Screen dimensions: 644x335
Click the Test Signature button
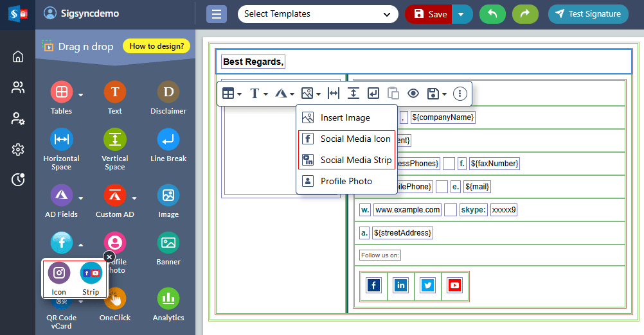[588, 14]
